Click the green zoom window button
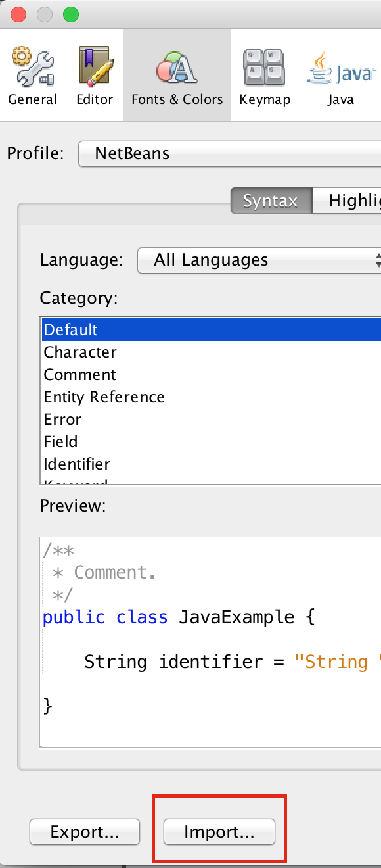The width and height of the screenshot is (381, 868). point(70,14)
